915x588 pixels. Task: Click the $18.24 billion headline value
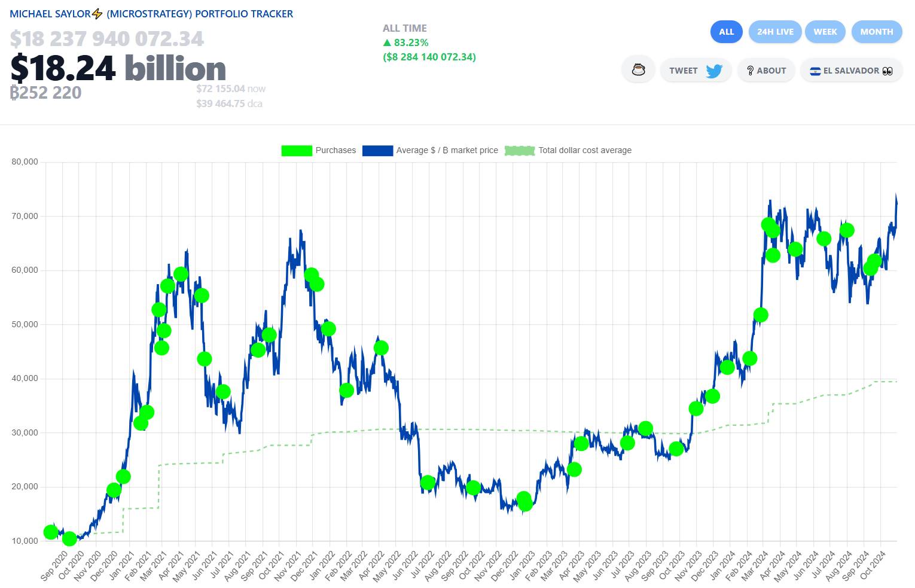[118, 68]
